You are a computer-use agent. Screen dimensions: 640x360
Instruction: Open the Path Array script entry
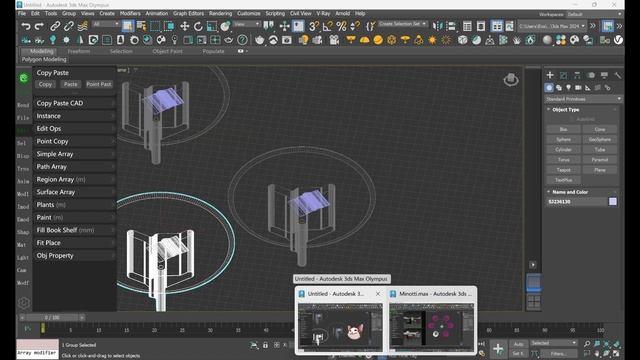coord(75,167)
